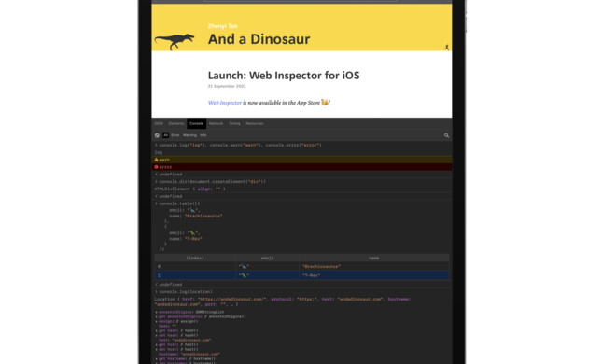Select the "T-Rex" table cell

(374, 275)
